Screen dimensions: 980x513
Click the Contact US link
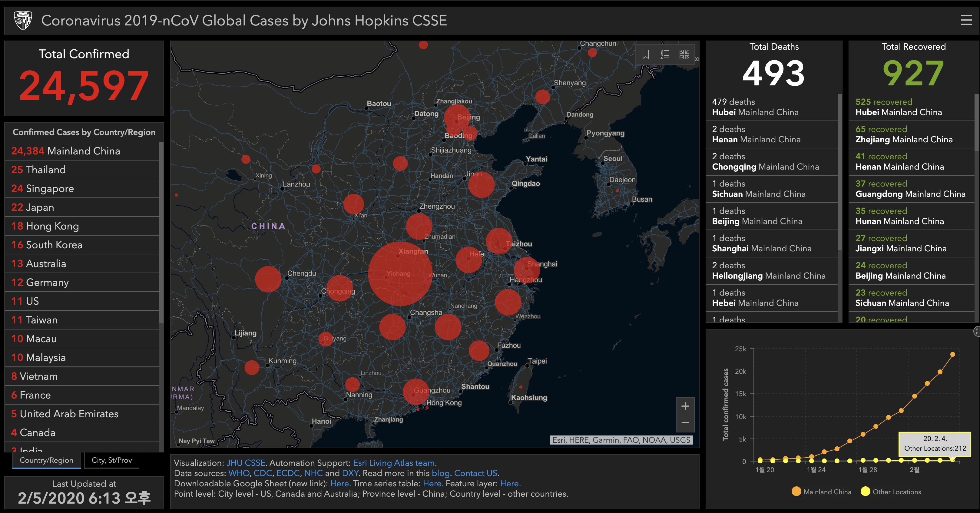click(475, 473)
